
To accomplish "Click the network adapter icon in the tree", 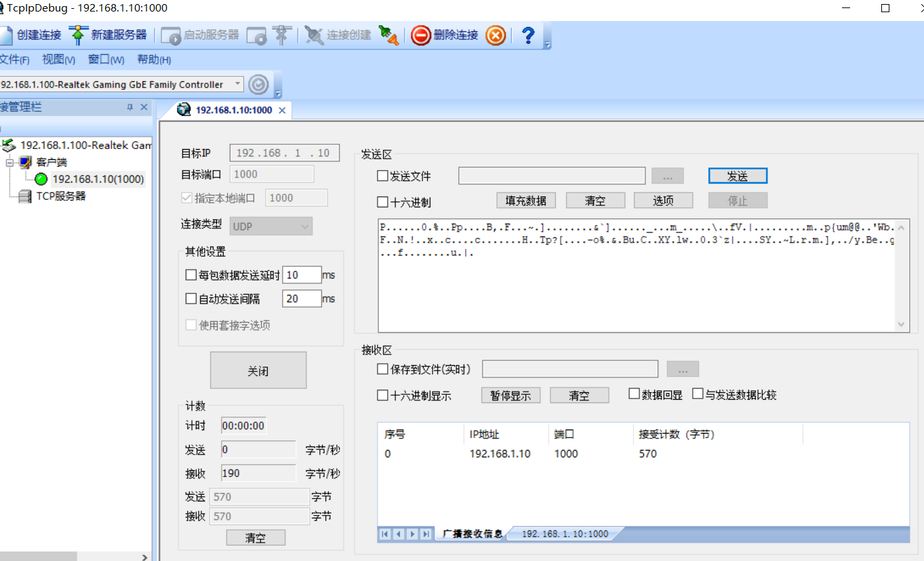I will pos(9,145).
